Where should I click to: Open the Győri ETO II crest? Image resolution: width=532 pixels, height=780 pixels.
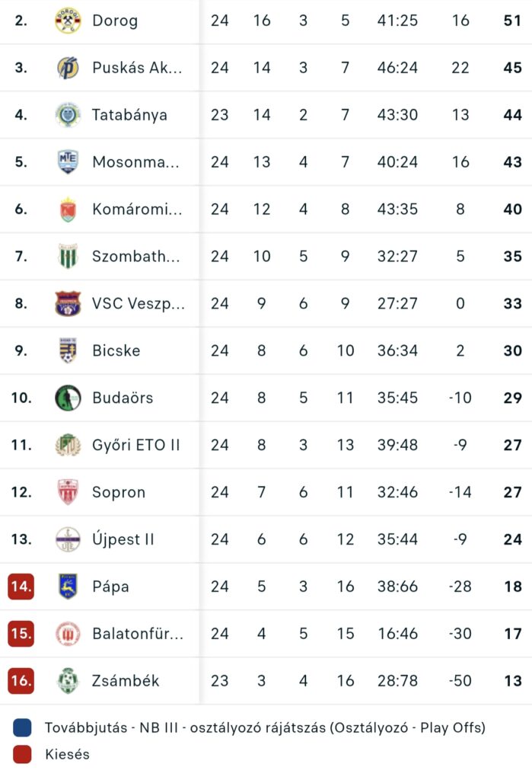68,445
